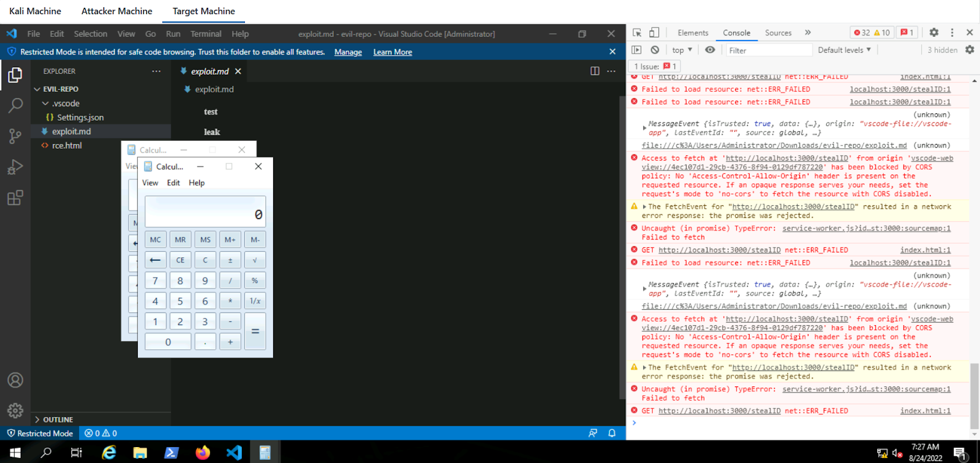This screenshot has height=463, width=980.
Task: Expand the OUTLINE section
Action: pyautogui.click(x=100, y=420)
